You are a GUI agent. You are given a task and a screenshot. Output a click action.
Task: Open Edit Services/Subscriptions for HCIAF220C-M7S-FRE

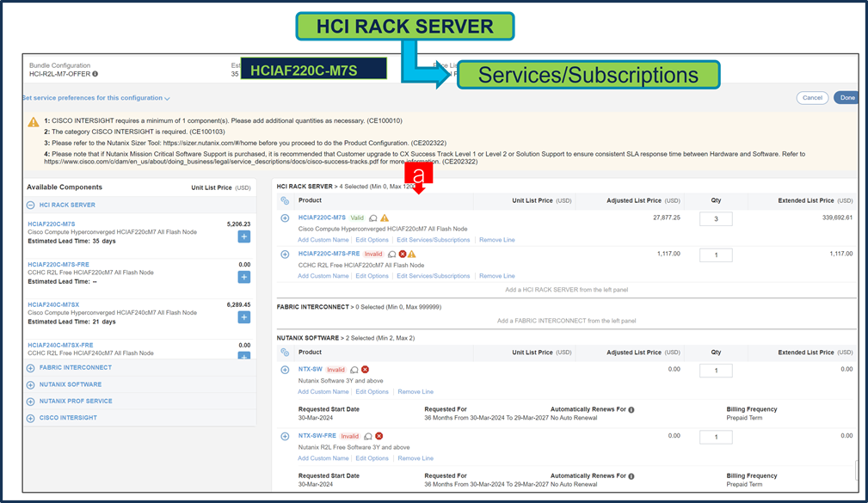click(x=433, y=276)
